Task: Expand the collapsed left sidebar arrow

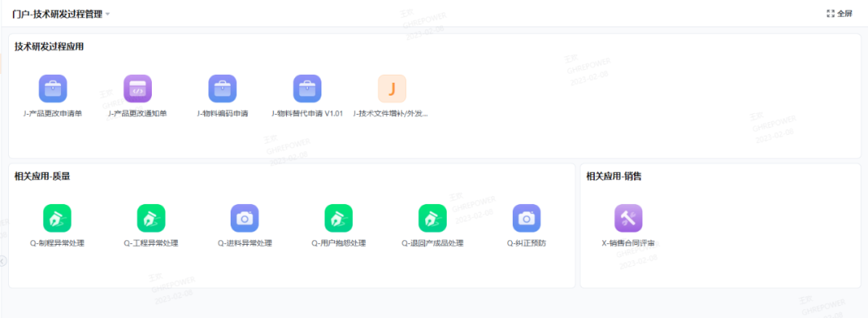Action: click(x=3, y=260)
